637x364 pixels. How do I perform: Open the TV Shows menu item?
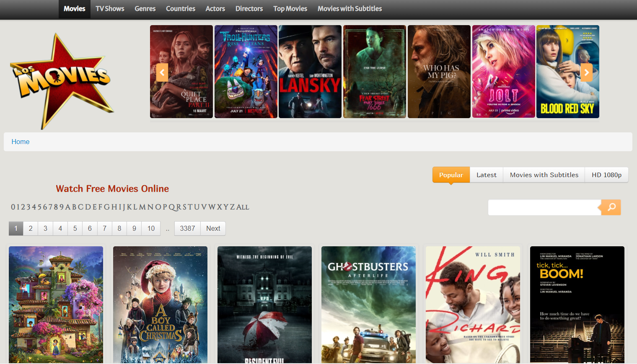pyautogui.click(x=110, y=9)
